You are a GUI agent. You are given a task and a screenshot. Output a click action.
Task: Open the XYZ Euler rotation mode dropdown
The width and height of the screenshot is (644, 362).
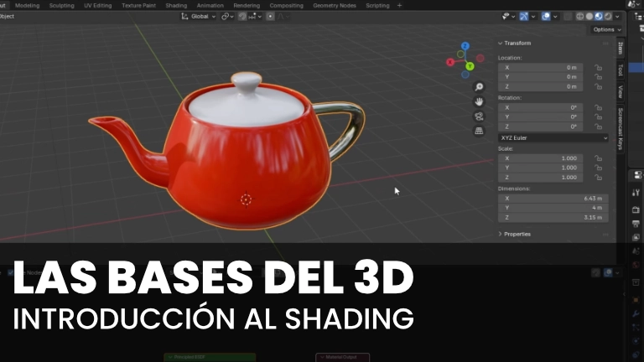click(x=553, y=137)
